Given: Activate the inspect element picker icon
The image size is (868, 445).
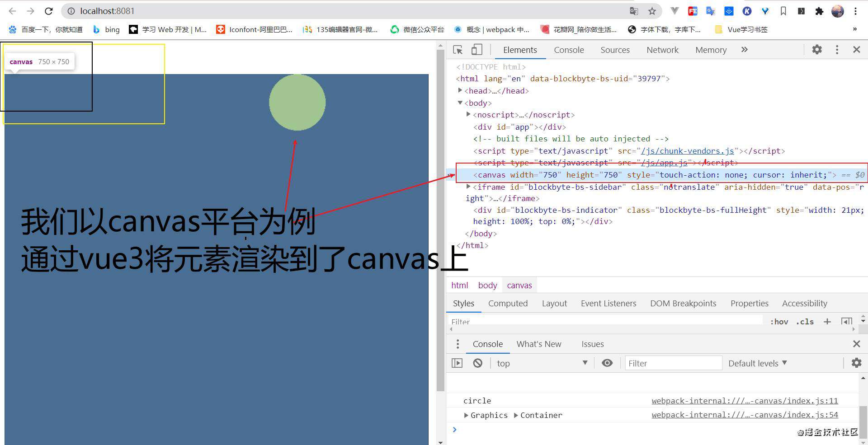Looking at the screenshot, I should tap(458, 50).
